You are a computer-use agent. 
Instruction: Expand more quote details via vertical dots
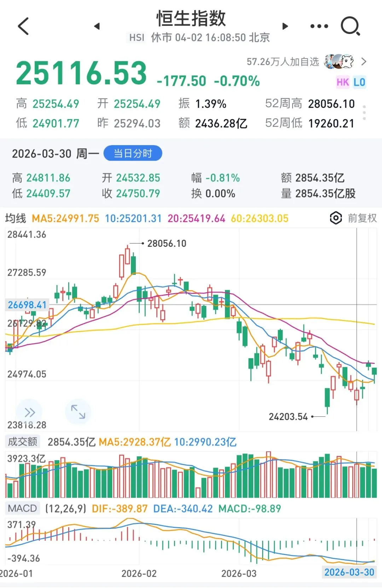[x=364, y=113]
